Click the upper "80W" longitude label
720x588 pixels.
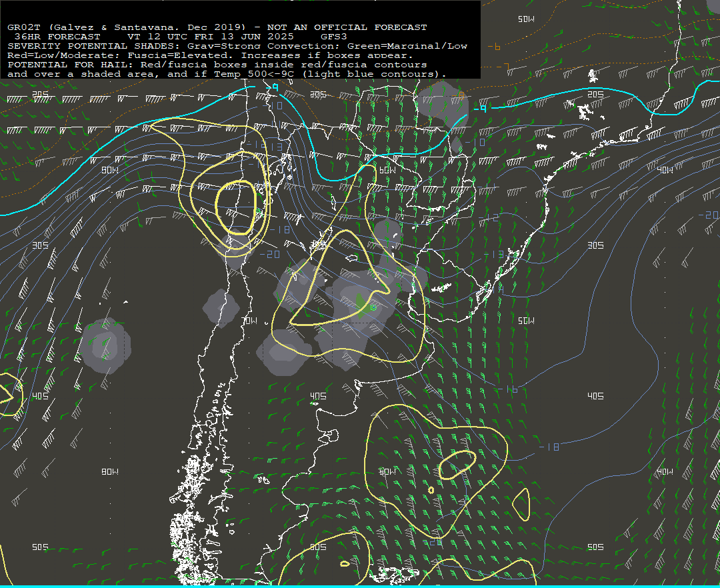(x=110, y=170)
